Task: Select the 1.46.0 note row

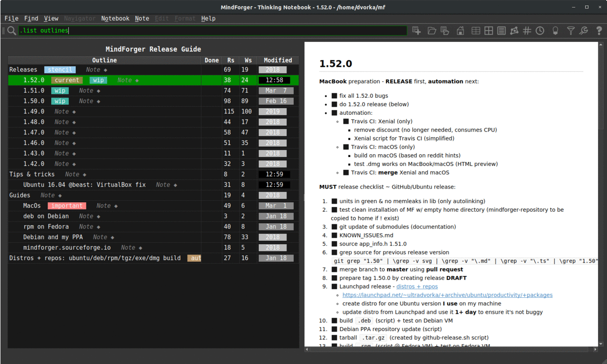Action: pyautogui.click(x=153, y=143)
